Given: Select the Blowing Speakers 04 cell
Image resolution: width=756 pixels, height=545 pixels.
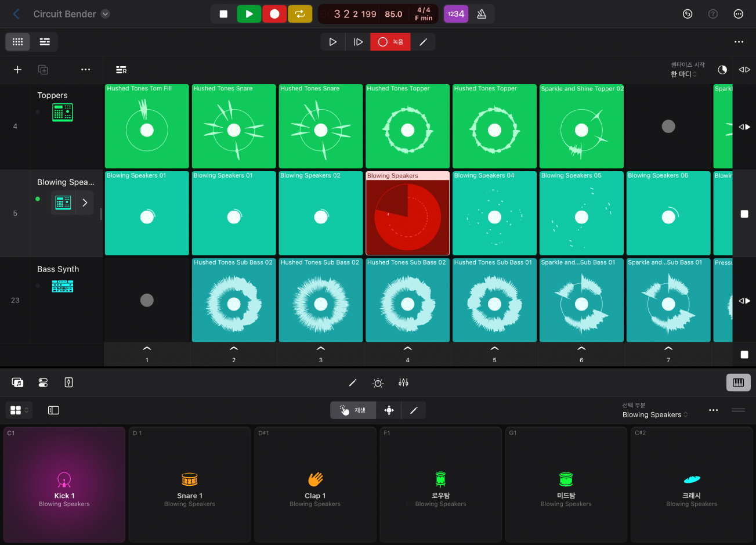Looking at the screenshot, I should pos(494,214).
